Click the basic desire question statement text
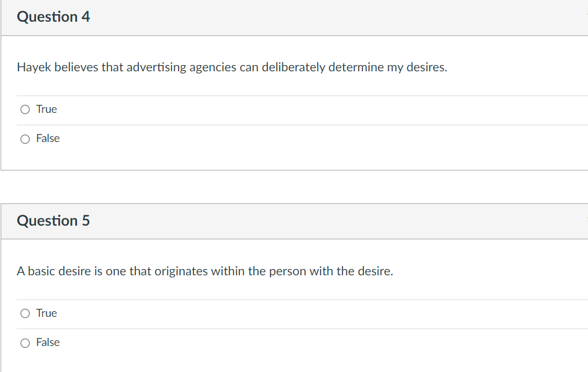 [205, 271]
